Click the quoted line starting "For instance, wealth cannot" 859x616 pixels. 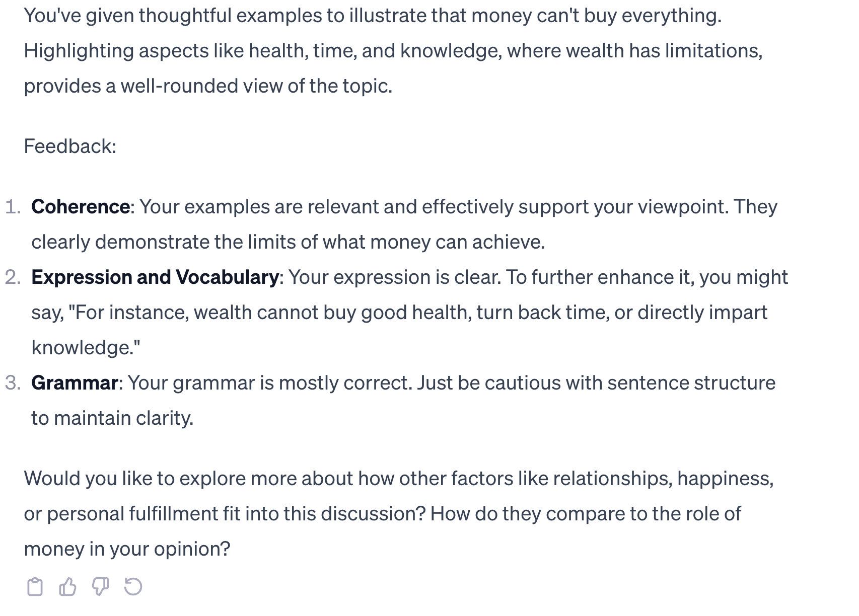click(x=399, y=313)
